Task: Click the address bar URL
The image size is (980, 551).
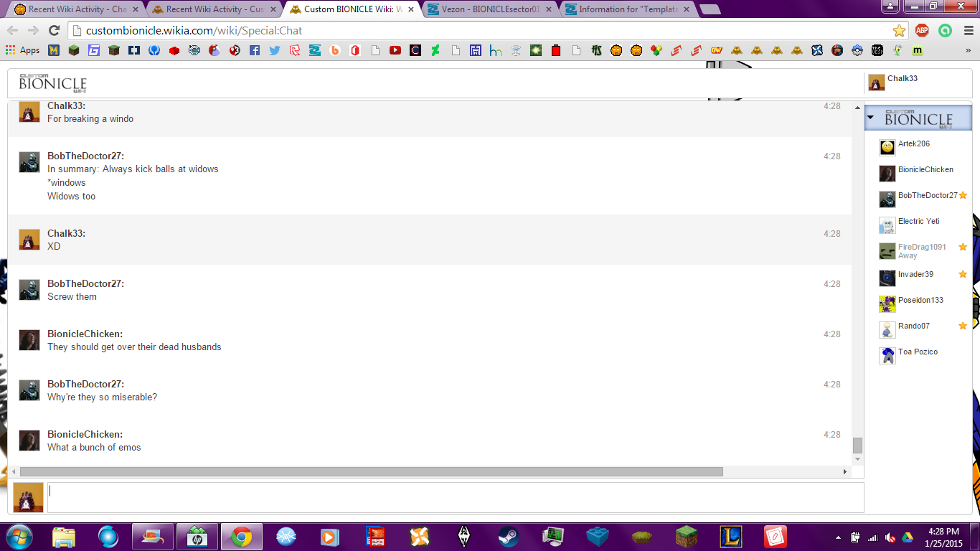Action: [194, 31]
